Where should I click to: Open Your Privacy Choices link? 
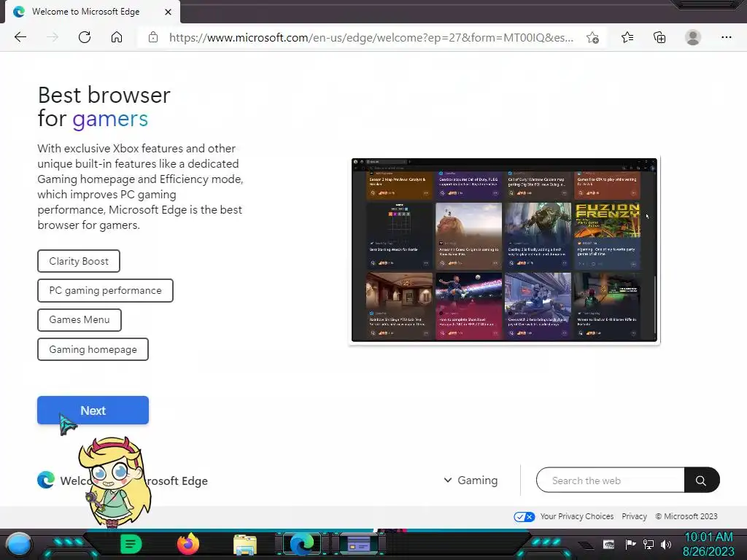tap(576, 516)
